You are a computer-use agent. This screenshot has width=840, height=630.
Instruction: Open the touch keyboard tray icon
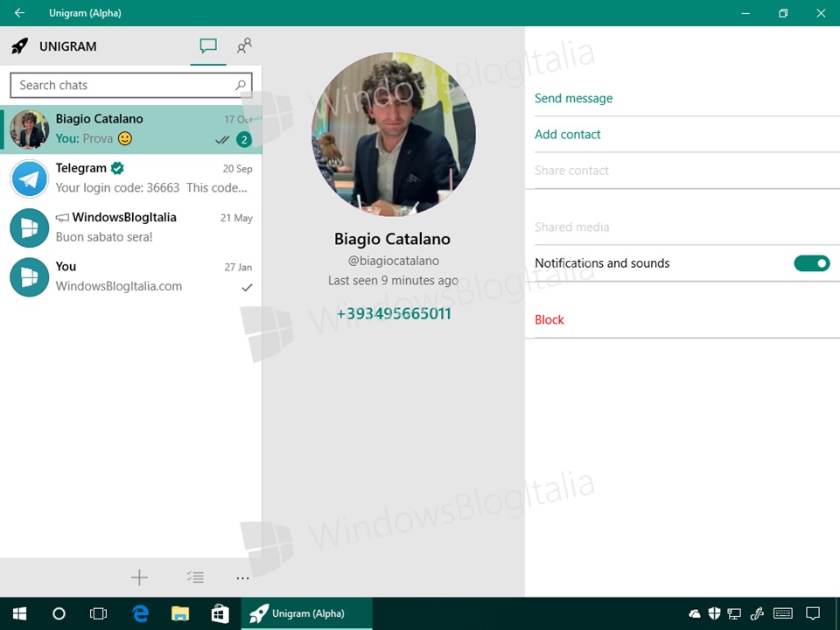pos(783,613)
